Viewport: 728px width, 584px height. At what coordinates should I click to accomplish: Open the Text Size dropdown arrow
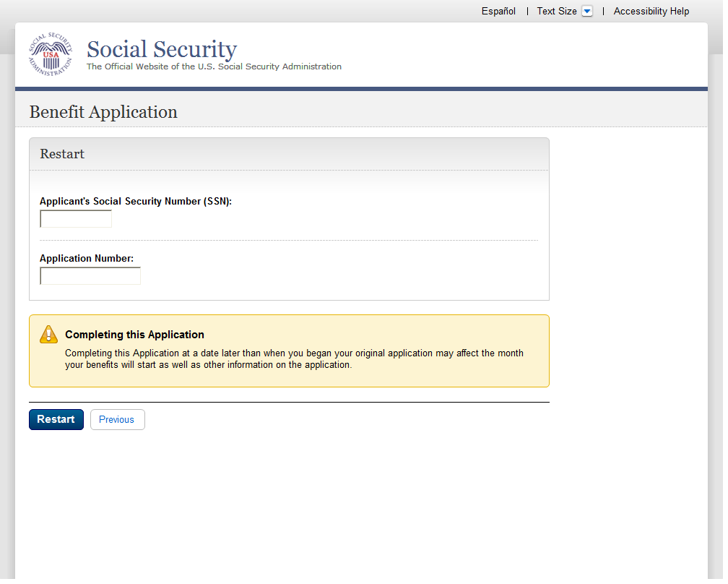coord(586,12)
